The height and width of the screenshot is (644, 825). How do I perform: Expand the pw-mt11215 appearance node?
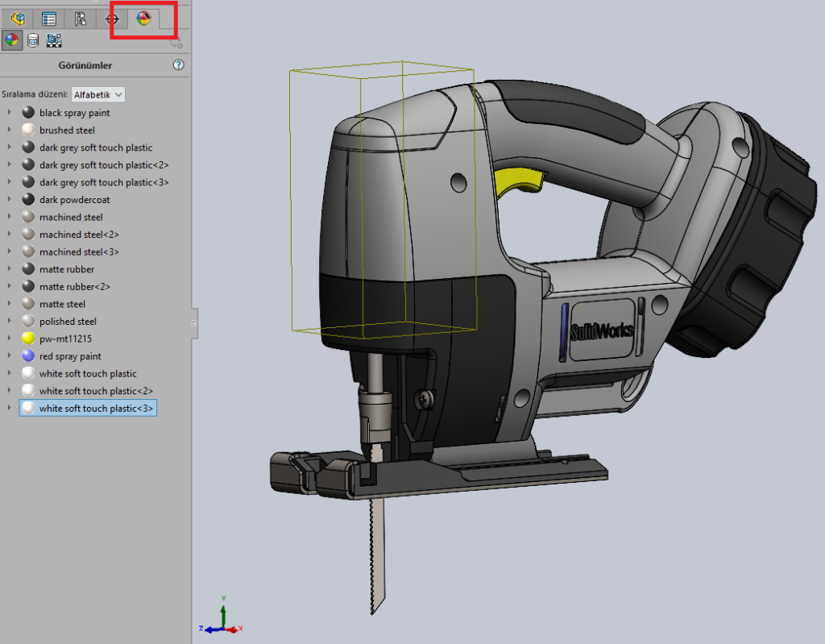tap(9, 339)
